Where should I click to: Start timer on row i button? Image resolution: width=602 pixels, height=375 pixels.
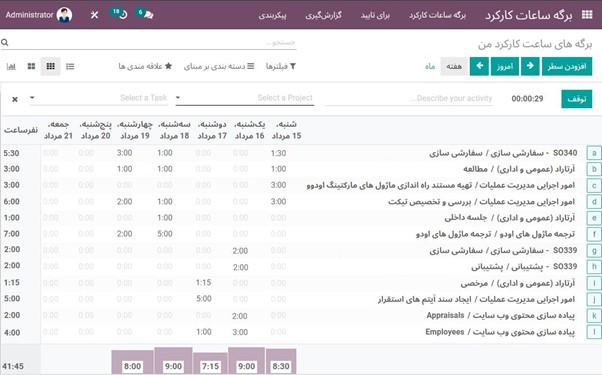click(x=594, y=283)
